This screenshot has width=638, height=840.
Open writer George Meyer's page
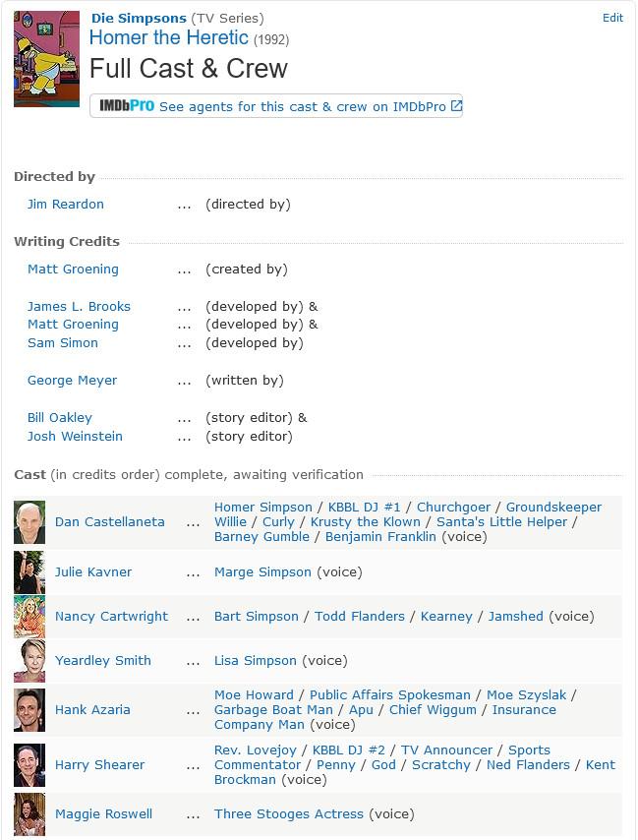tap(73, 381)
